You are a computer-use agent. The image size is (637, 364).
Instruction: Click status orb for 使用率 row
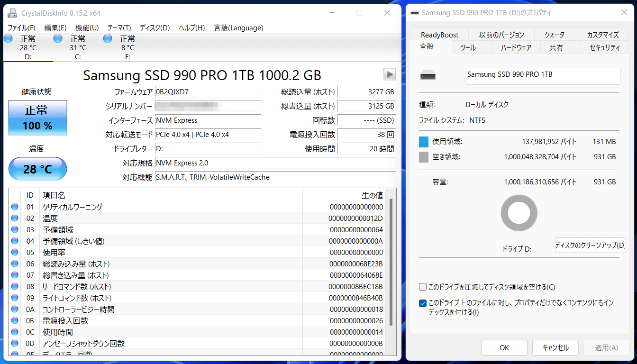coord(15,252)
